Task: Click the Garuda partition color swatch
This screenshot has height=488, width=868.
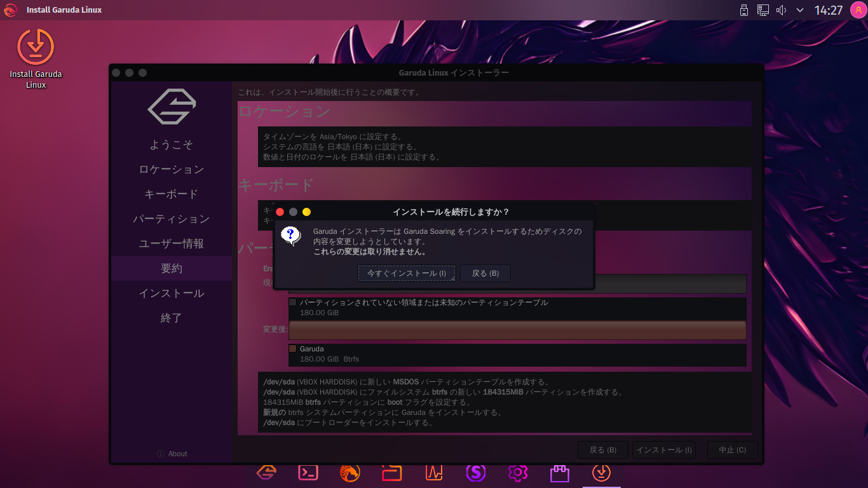Action: (x=293, y=349)
